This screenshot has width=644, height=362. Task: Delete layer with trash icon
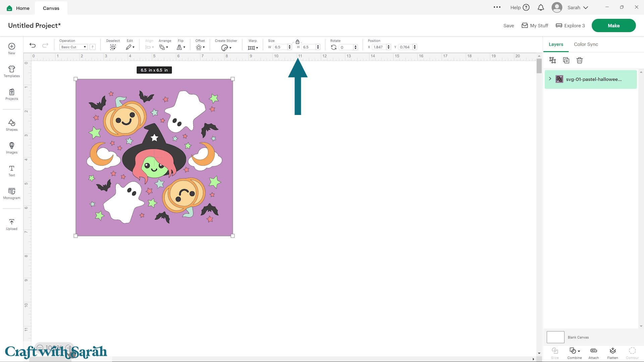(x=579, y=60)
